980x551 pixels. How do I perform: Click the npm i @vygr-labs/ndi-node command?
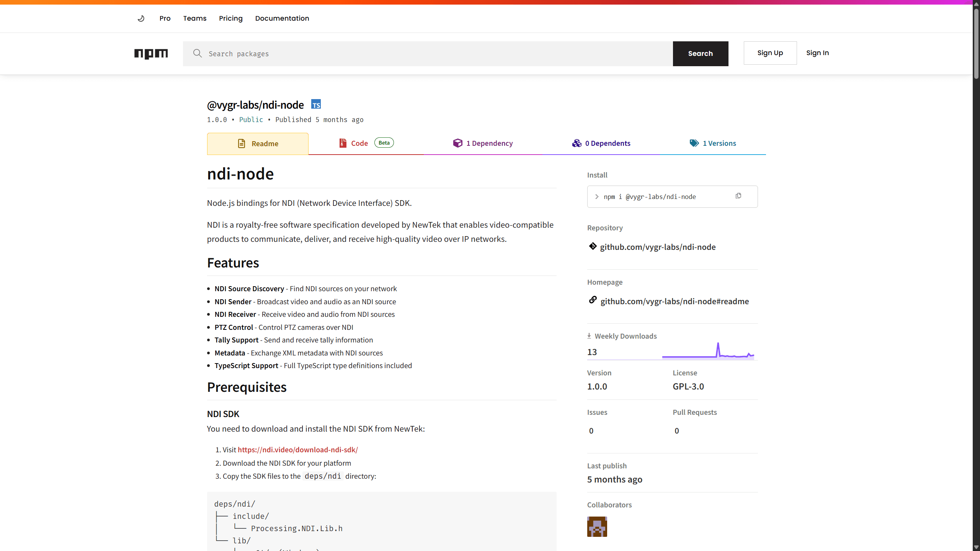pyautogui.click(x=650, y=197)
